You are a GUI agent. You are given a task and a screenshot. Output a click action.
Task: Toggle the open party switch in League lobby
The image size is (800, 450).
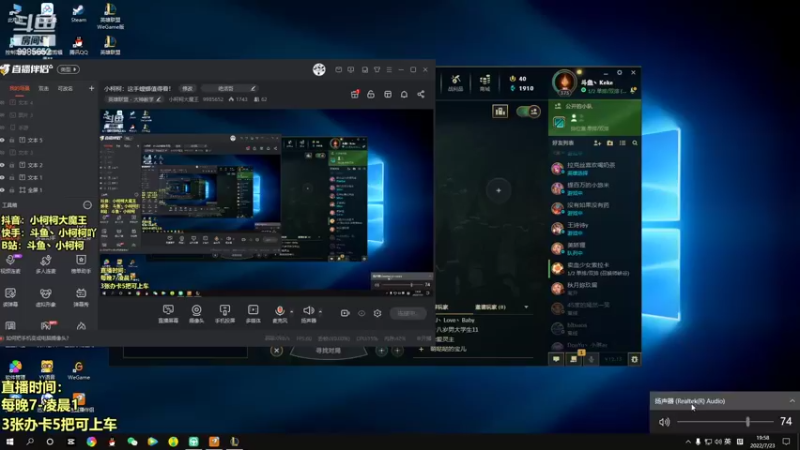528,111
